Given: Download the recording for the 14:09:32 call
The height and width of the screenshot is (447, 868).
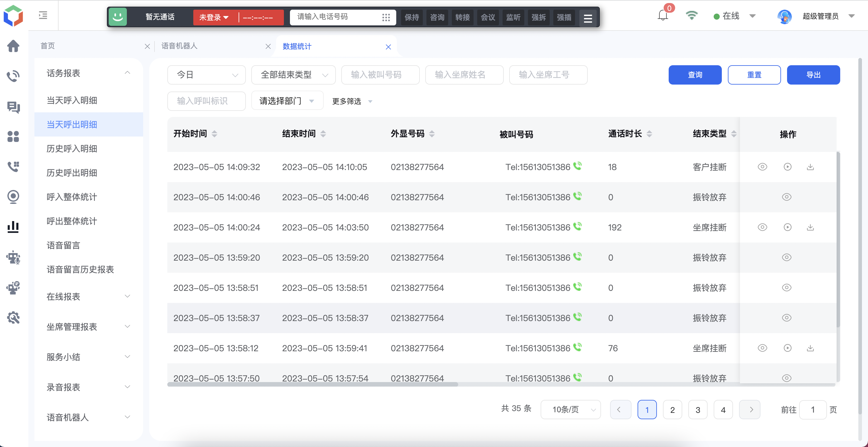Looking at the screenshot, I should point(810,167).
